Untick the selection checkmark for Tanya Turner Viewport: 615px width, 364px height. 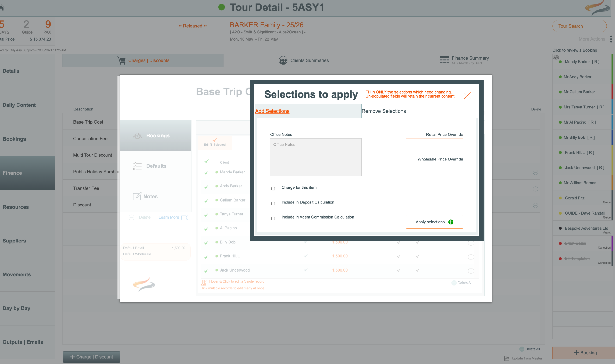[x=206, y=215]
